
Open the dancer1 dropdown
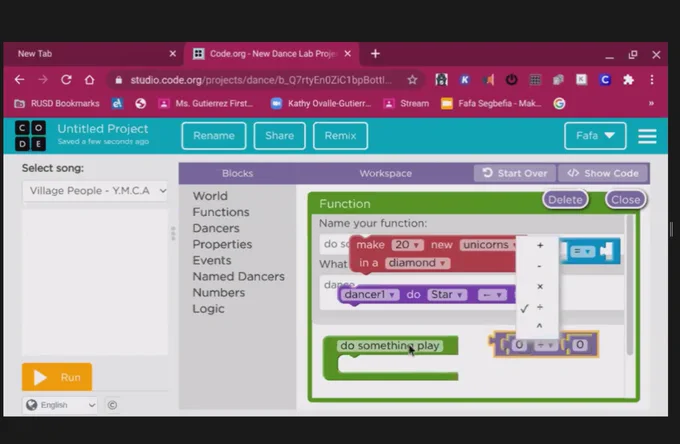tap(369, 295)
